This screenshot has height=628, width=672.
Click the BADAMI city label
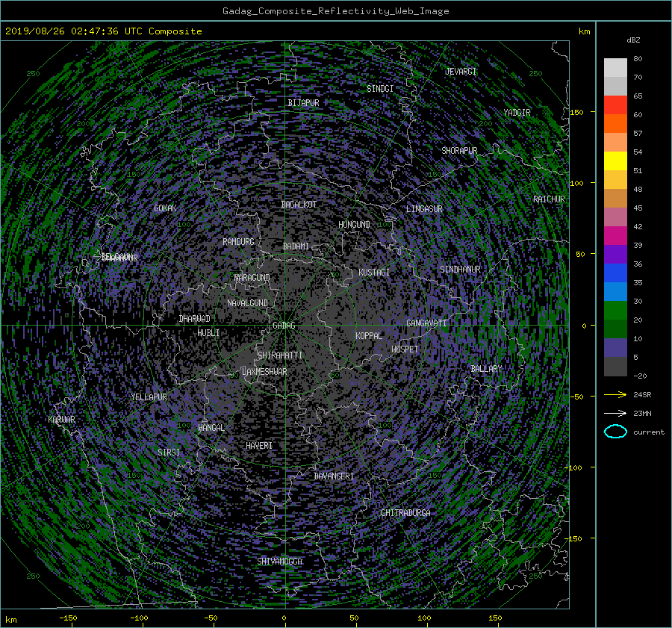296,246
